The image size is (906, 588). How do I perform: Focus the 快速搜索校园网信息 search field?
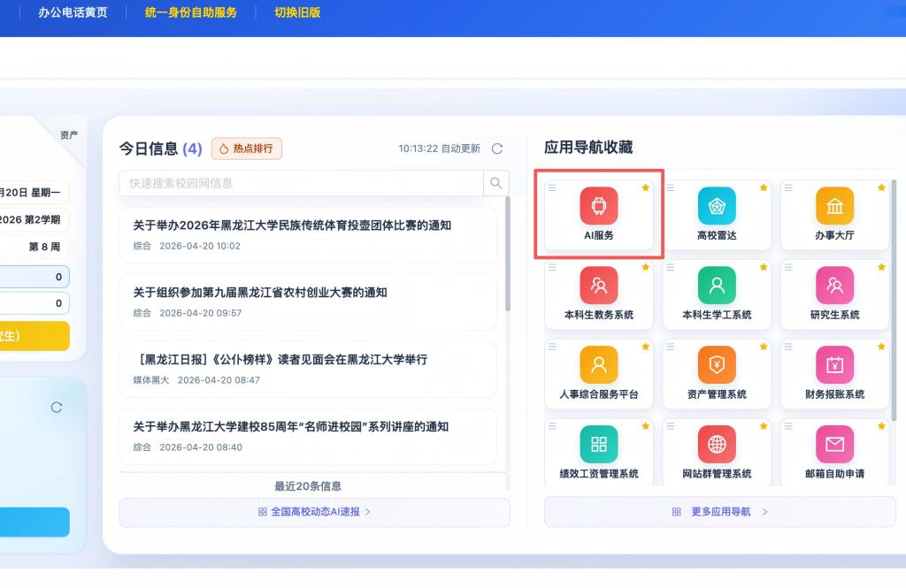click(x=301, y=183)
